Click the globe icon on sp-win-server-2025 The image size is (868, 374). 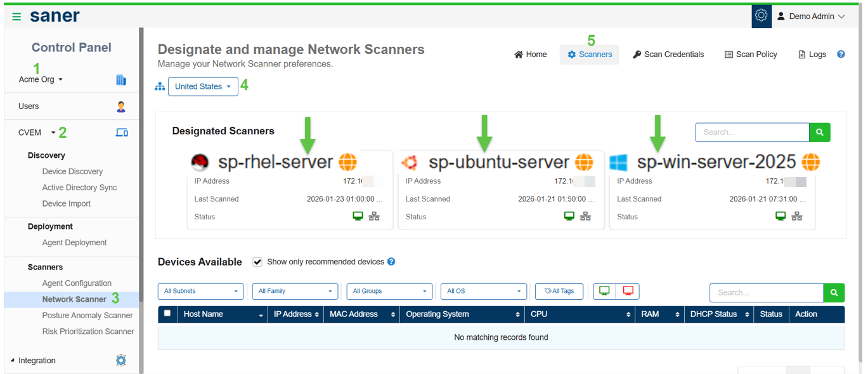811,162
